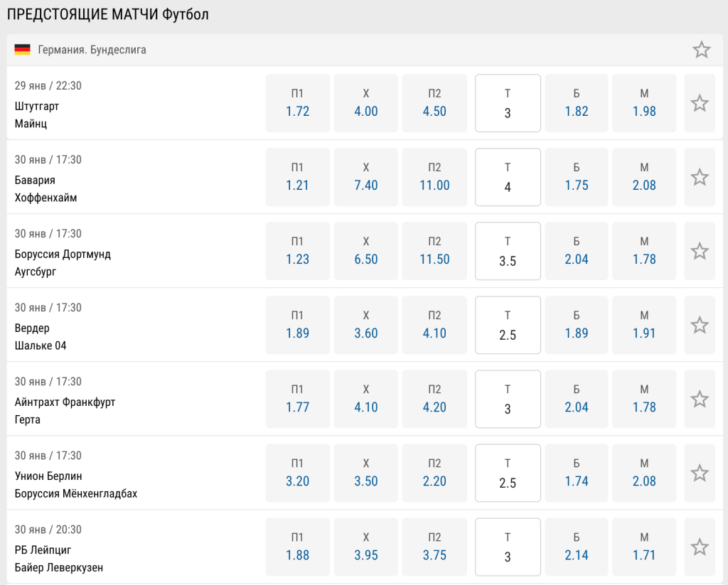Image resolution: width=728 pixels, height=585 pixels.
Task: Open total selector for Штутгарт – Майнц
Action: pos(508,103)
